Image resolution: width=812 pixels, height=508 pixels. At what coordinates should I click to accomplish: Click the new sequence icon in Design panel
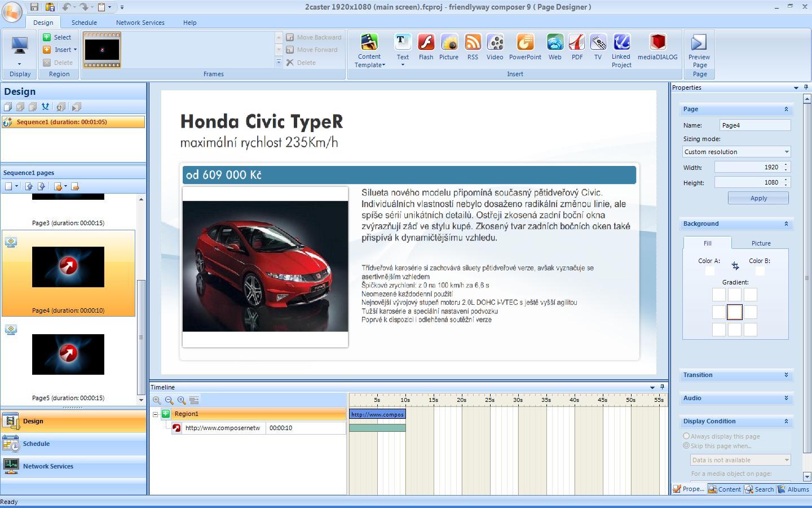[7, 107]
